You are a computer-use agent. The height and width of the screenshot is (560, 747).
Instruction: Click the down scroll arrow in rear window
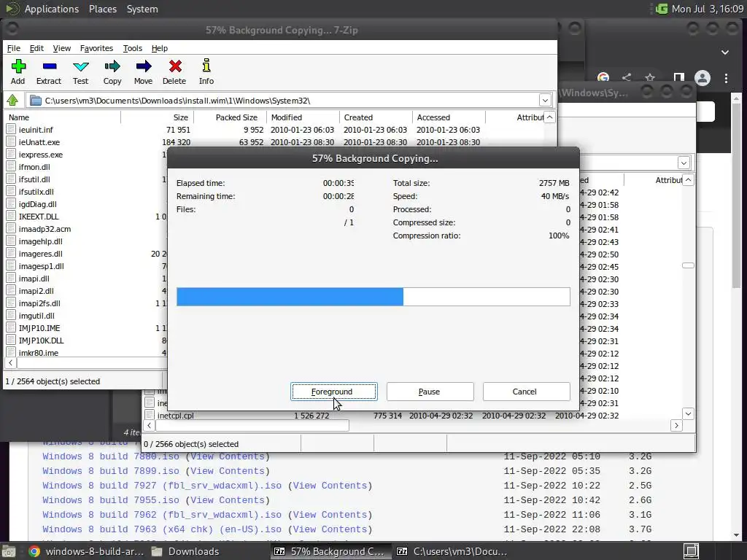pyautogui.click(x=688, y=414)
